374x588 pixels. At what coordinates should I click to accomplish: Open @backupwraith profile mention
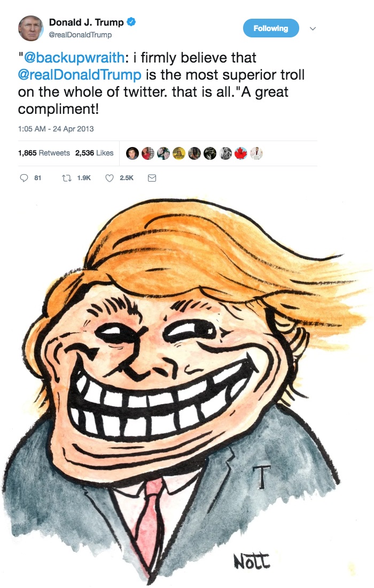click(74, 58)
